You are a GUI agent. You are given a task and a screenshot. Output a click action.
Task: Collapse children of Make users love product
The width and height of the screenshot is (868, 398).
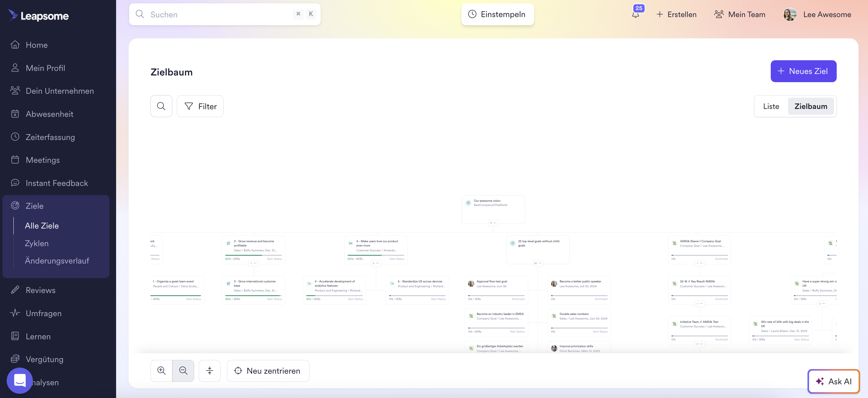click(x=375, y=263)
